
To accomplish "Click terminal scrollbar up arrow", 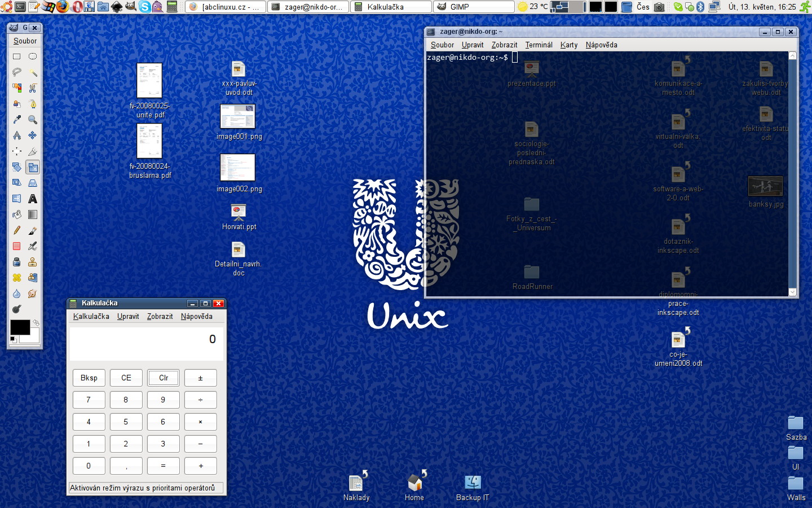I will click(792, 55).
